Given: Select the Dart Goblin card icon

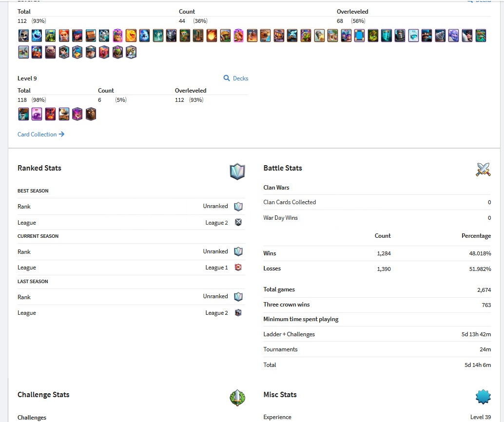Looking at the screenshot, I should click(x=185, y=36).
